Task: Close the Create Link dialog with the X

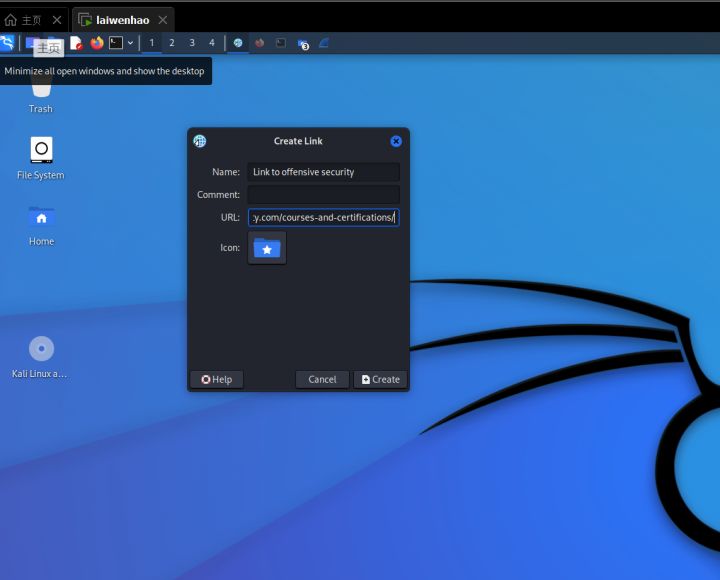Action: tap(396, 141)
